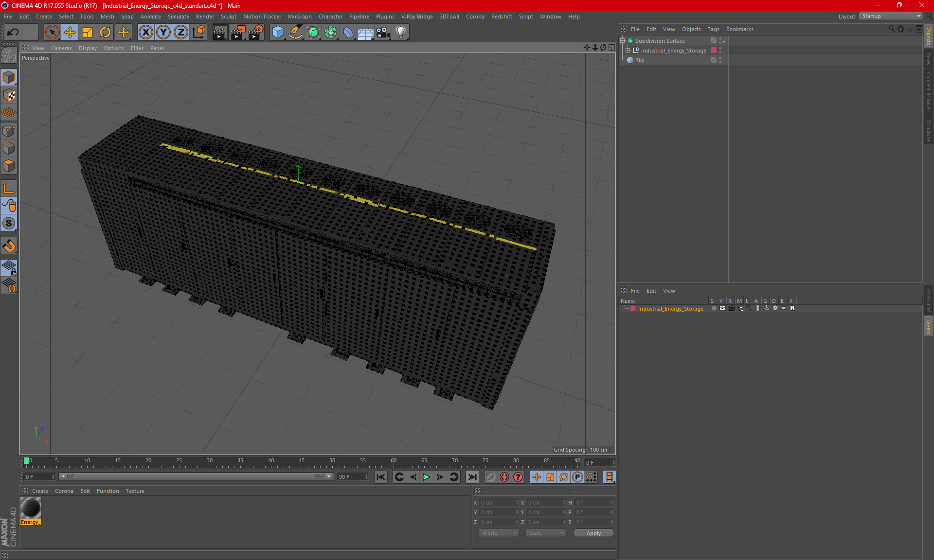934x560 pixels.
Task: Toggle Subdivision Surface enable checkmark
Action: pos(724,41)
